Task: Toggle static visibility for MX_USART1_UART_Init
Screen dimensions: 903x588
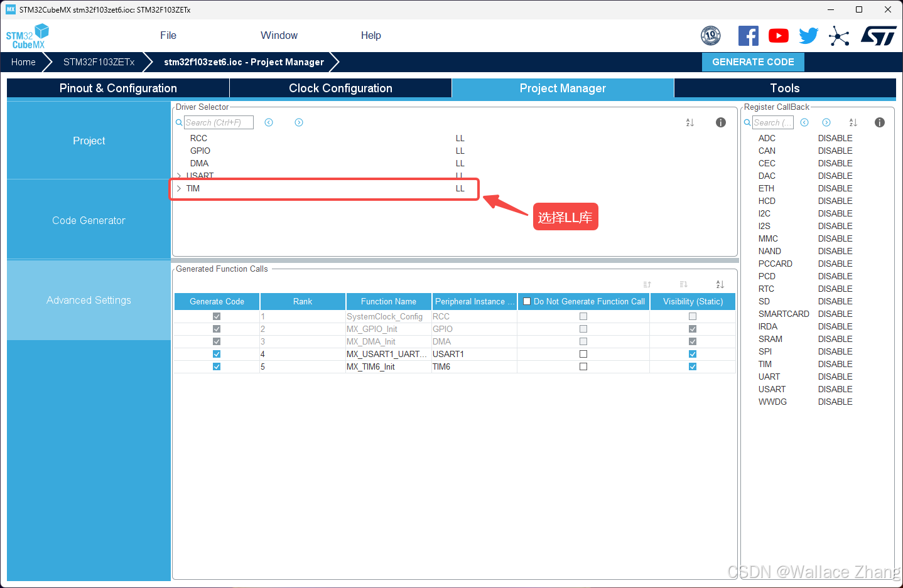Action: click(x=693, y=354)
